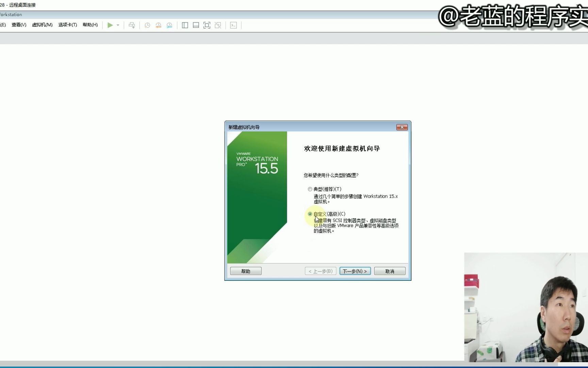Expand the power options dropdown arrow
The image size is (588, 368).
[x=118, y=25]
